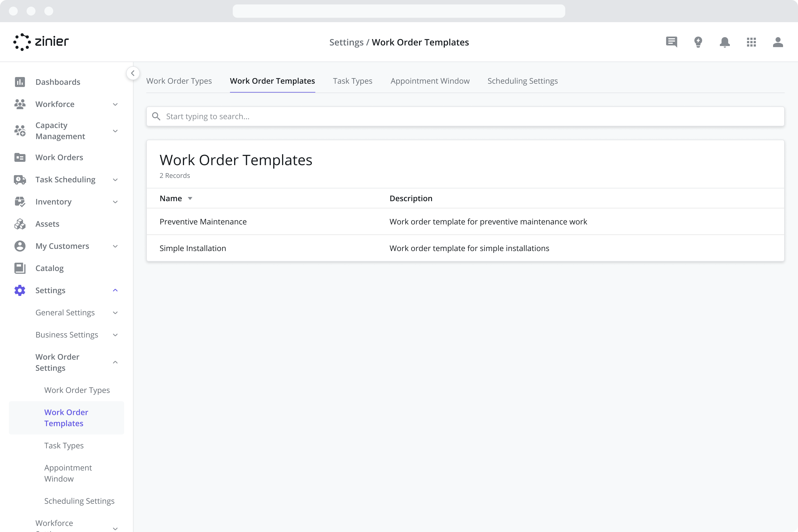Click the Assets icon in sidebar
798x532 pixels.
20,224
